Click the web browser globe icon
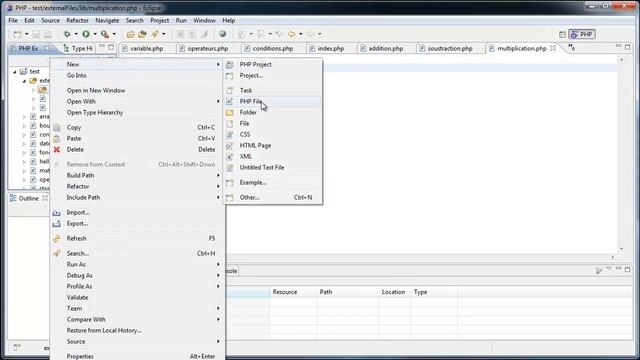 (222, 34)
